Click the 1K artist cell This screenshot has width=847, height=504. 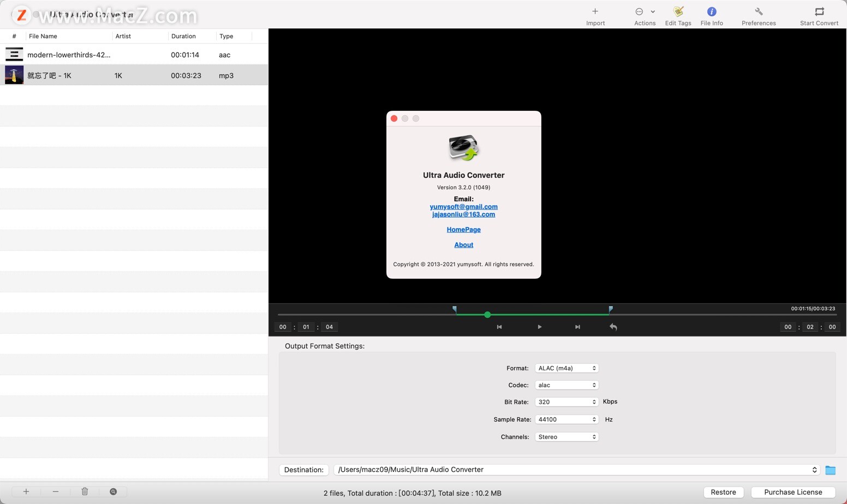118,75
